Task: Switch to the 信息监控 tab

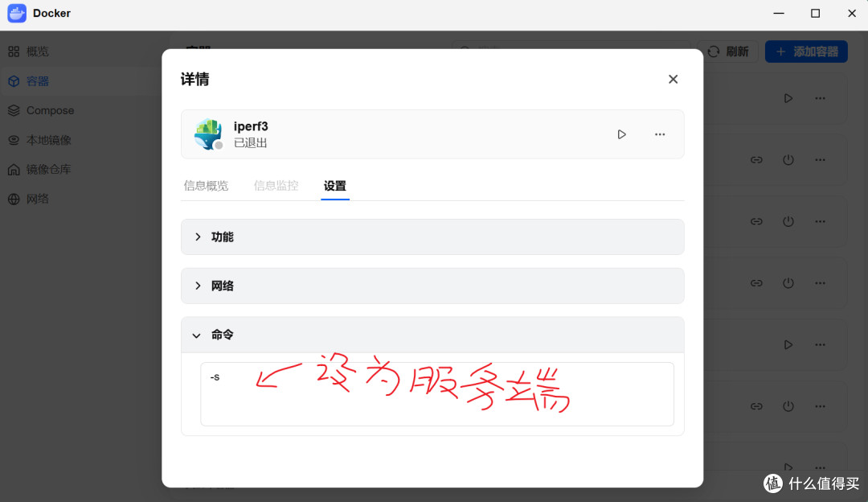Action: (x=276, y=186)
